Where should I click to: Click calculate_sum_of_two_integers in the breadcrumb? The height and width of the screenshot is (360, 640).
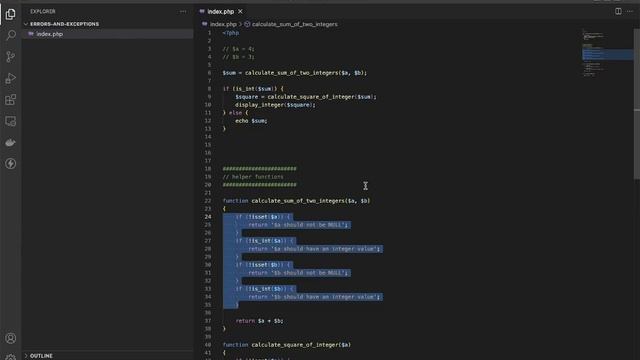[295, 24]
